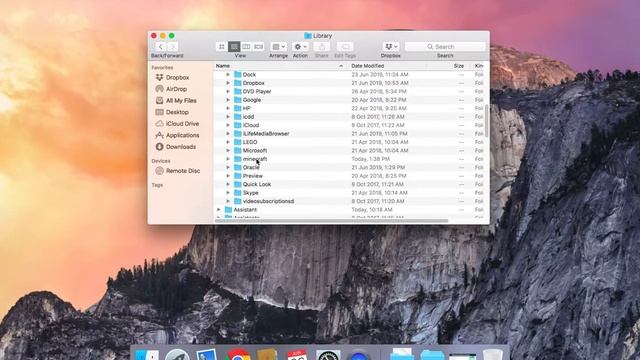Click the horizontal scrollbar of the file list
Screen dimensions: 640x360
pyautogui.click(x=331, y=221)
